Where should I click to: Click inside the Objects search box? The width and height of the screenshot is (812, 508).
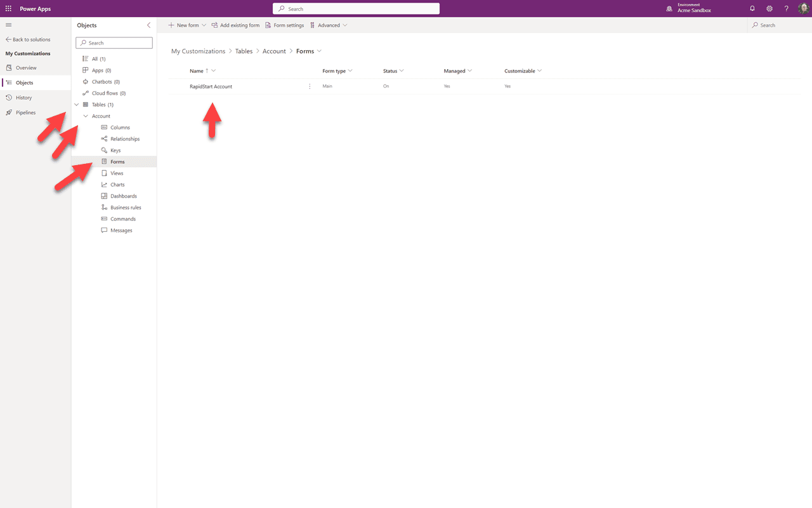coord(114,43)
